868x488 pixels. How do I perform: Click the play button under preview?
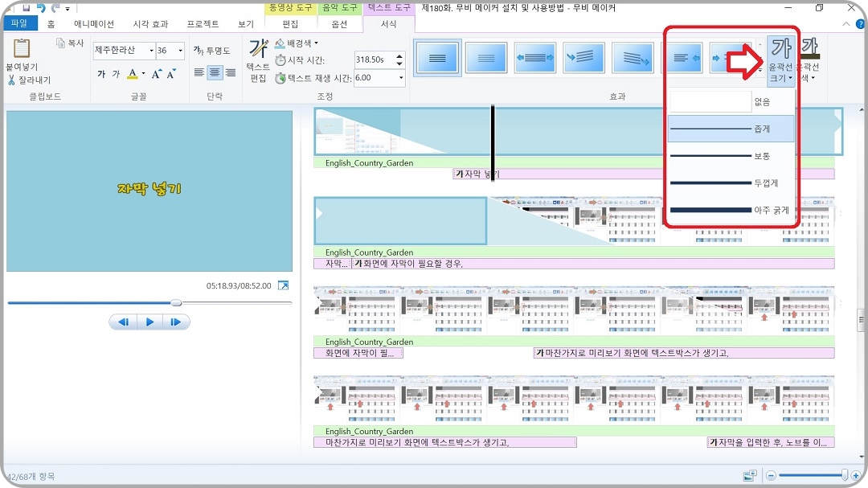pyautogui.click(x=149, y=322)
